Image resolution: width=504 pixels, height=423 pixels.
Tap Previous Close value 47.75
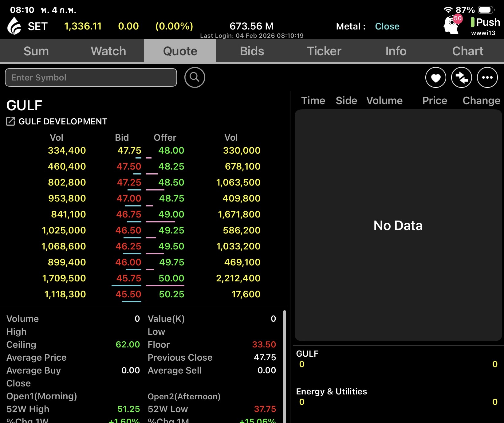[265, 357]
